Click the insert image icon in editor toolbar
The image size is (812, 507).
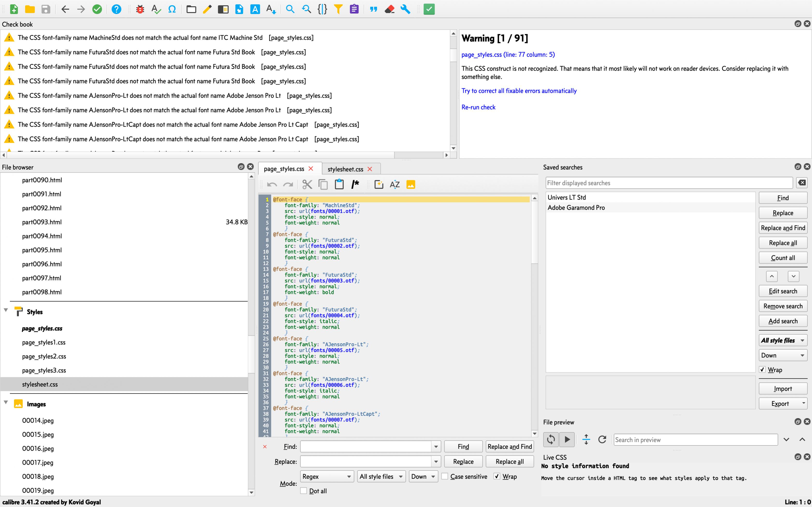411,185
